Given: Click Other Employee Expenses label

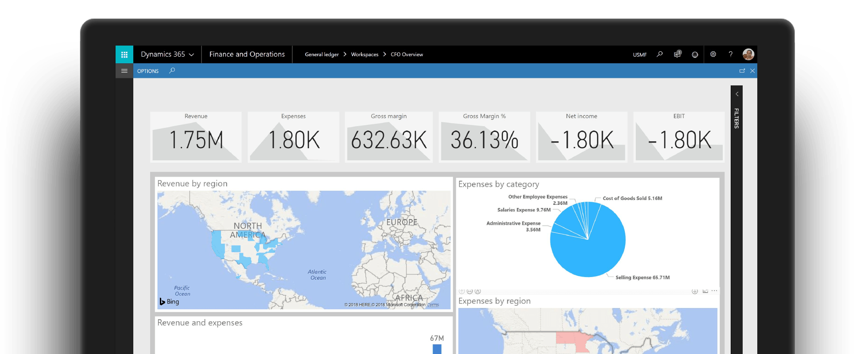Looking at the screenshot, I should pos(538,200).
